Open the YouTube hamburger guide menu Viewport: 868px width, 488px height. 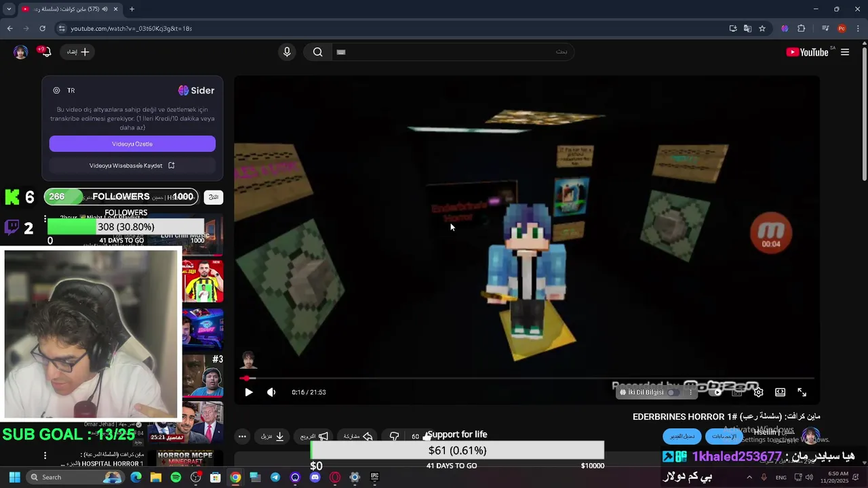point(845,52)
